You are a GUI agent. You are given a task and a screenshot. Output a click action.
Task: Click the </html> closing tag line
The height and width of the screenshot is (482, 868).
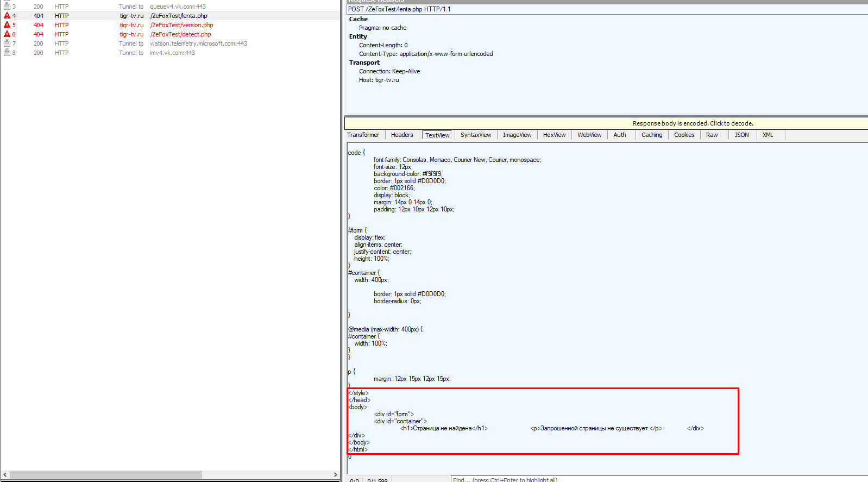358,449
